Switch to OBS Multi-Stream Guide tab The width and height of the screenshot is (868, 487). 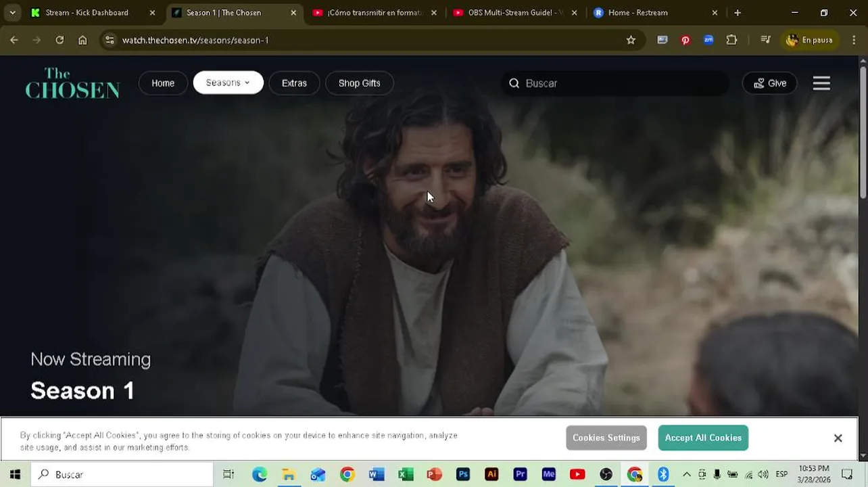(516, 12)
